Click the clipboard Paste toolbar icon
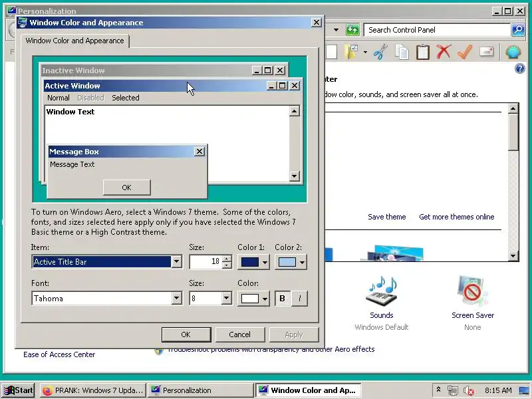532x399 pixels. tap(423, 53)
